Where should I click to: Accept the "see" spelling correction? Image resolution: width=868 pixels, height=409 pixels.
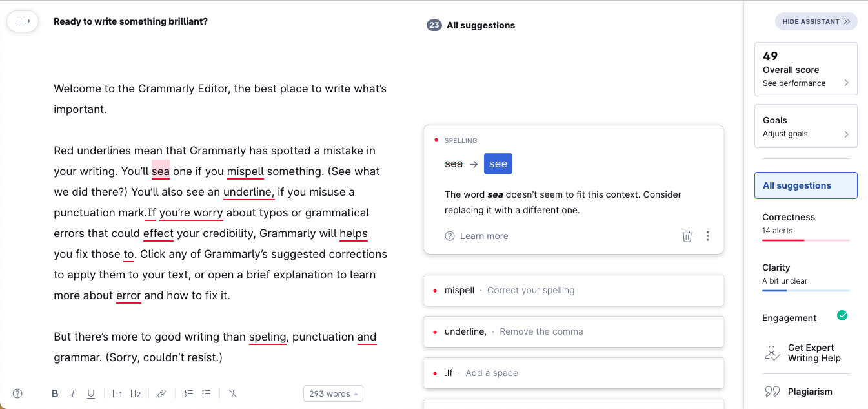pyautogui.click(x=498, y=164)
